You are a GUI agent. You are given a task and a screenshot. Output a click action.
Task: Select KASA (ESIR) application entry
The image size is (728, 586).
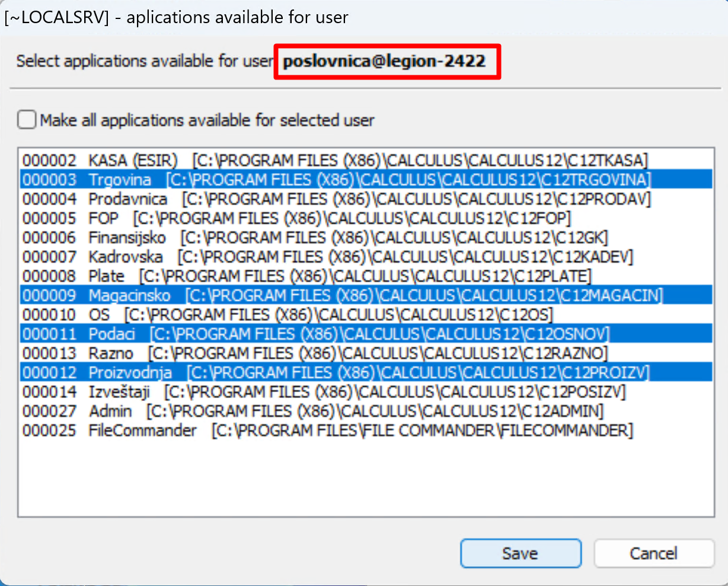[133, 160]
